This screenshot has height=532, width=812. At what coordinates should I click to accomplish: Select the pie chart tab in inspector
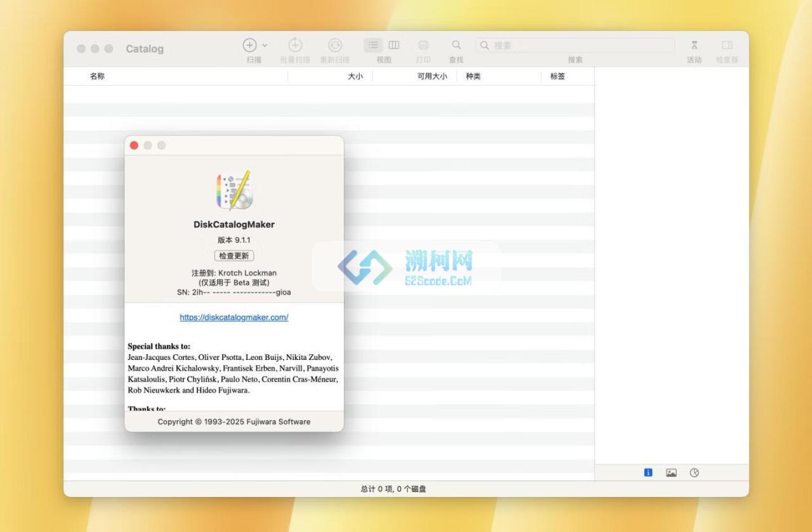click(695, 472)
